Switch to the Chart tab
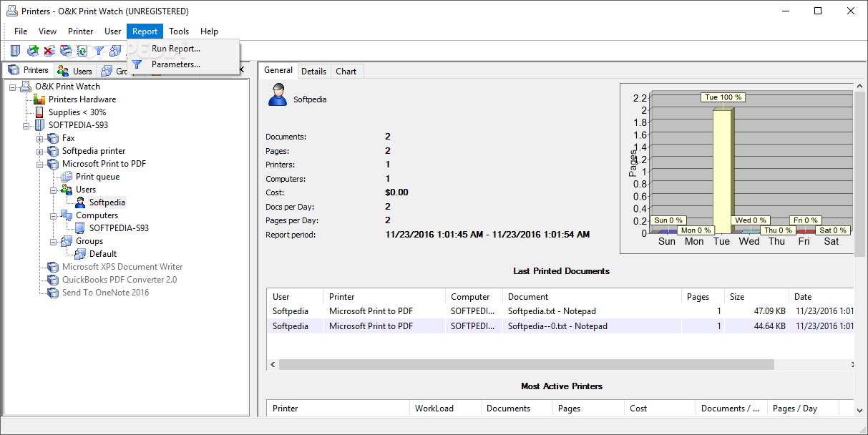 [x=346, y=72]
